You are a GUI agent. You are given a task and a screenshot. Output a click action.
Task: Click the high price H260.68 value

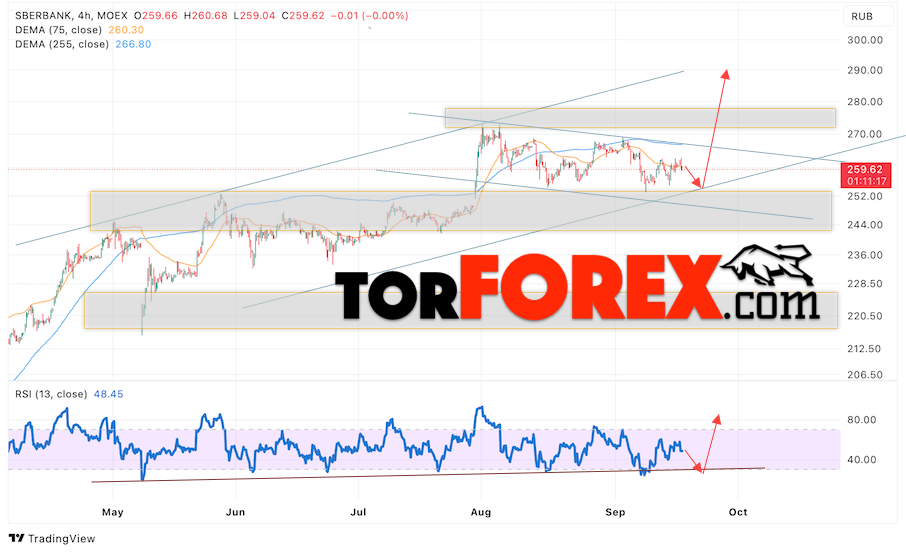(x=206, y=16)
